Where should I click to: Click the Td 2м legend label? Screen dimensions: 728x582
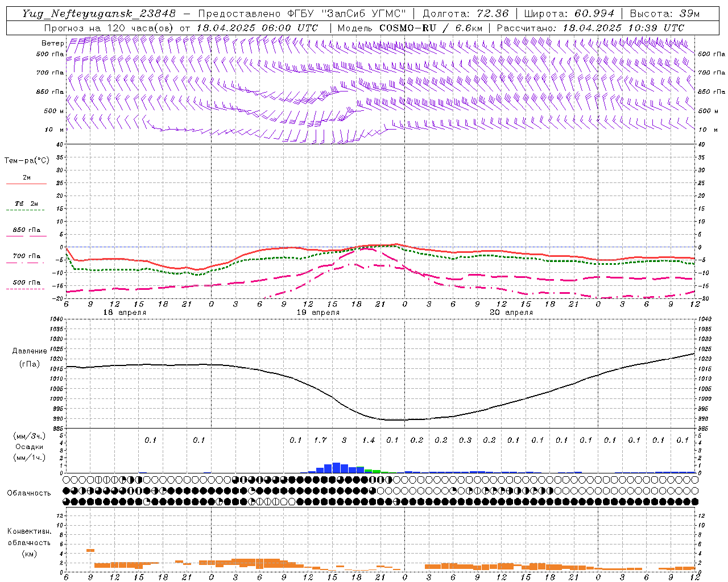click(x=27, y=203)
